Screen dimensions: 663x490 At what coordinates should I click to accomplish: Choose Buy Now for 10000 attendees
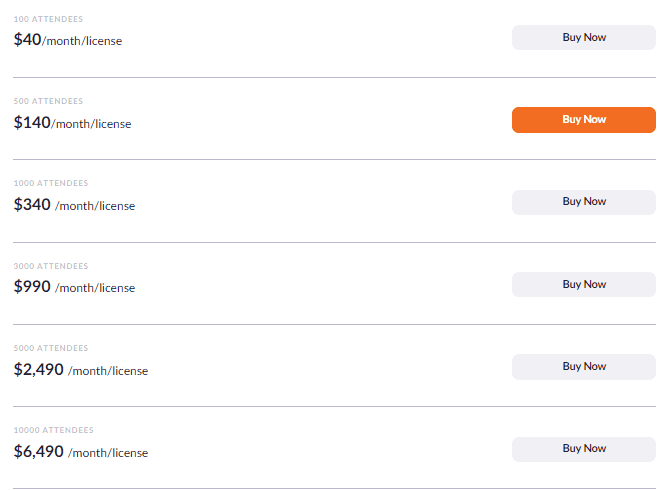tap(584, 449)
